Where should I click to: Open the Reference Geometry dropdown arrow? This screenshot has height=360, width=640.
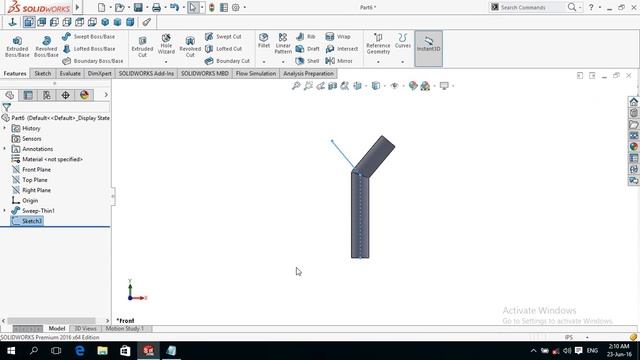pyautogui.click(x=378, y=62)
